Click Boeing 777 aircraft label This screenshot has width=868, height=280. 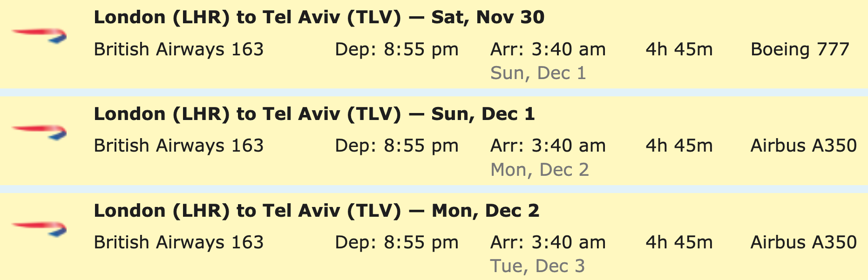point(800,49)
